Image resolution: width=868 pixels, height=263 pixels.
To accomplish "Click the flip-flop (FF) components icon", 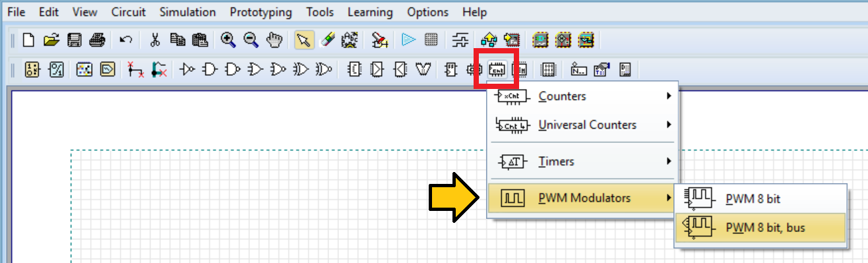I will [452, 69].
